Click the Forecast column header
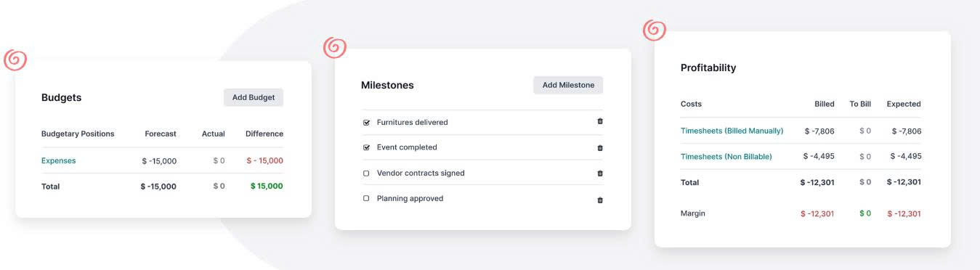 [x=161, y=134]
